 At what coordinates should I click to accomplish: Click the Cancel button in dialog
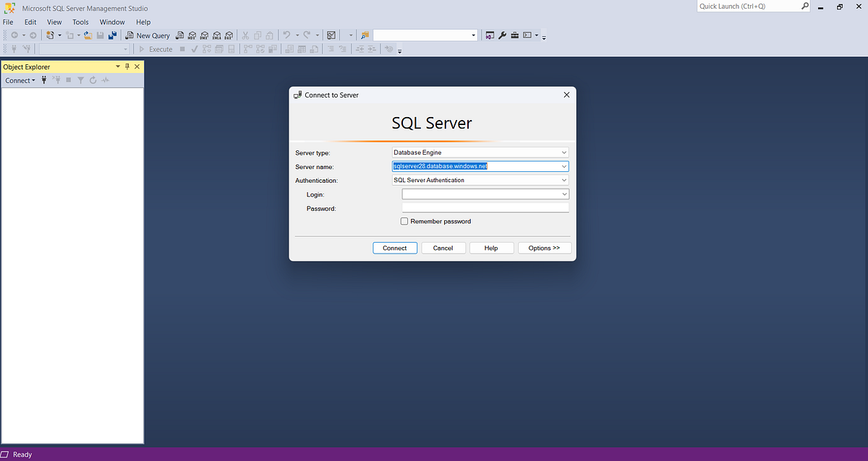click(443, 248)
